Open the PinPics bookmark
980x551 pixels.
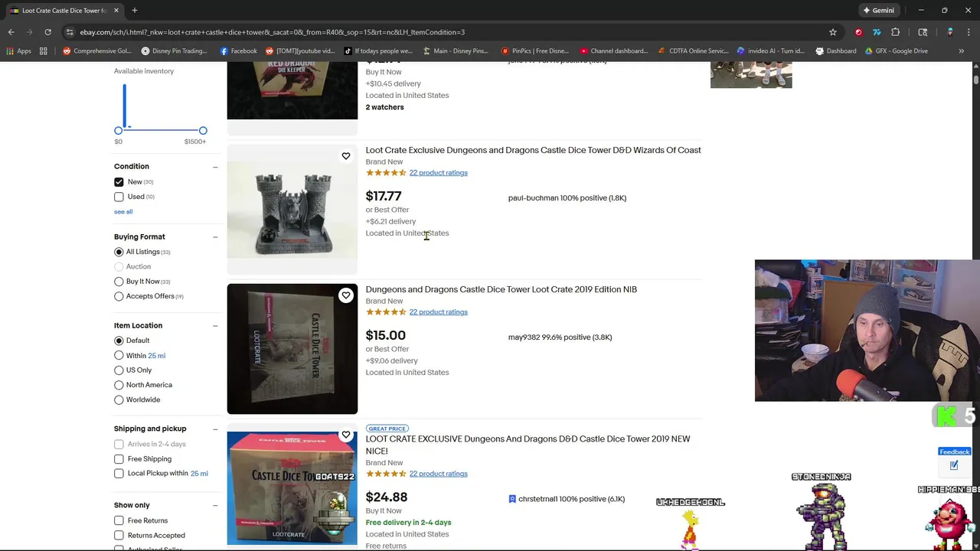pos(534,51)
